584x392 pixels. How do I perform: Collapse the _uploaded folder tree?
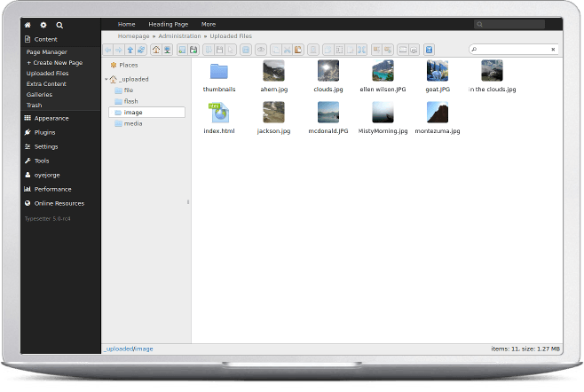click(x=106, y=79)
